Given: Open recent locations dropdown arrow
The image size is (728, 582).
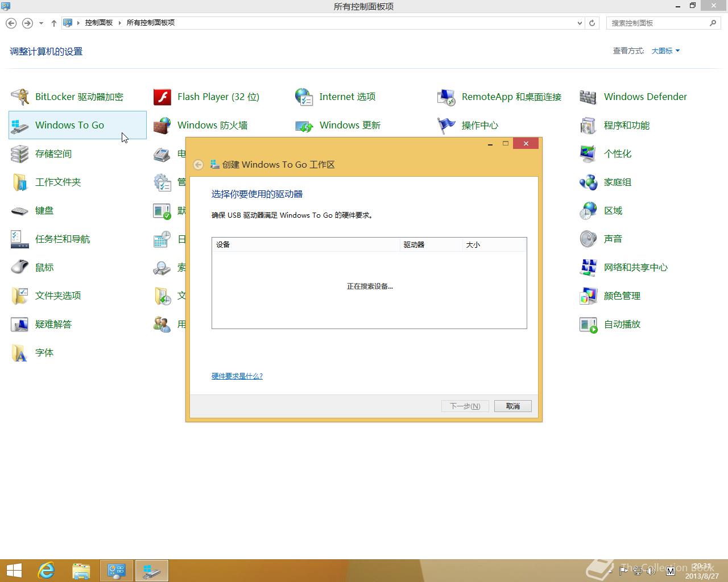Looking at the screenshot, I should click(x=41, y=23).
